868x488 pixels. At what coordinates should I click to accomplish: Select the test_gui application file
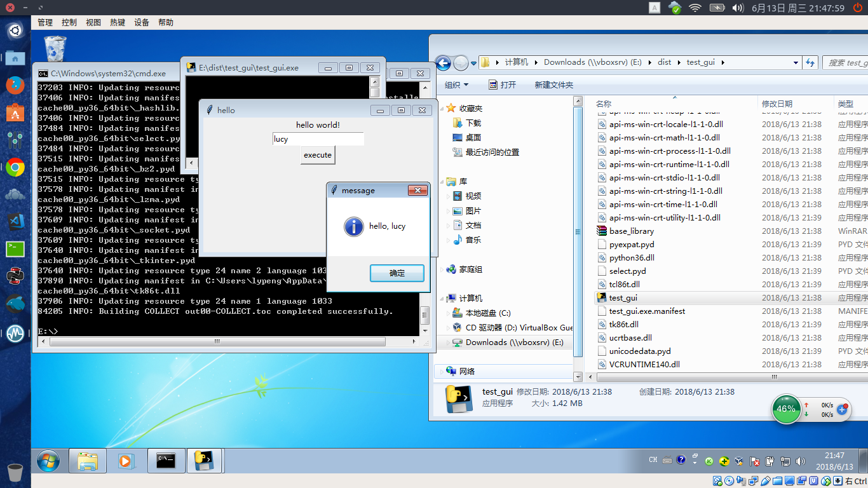pyautogui.click(x=623, y=298)
